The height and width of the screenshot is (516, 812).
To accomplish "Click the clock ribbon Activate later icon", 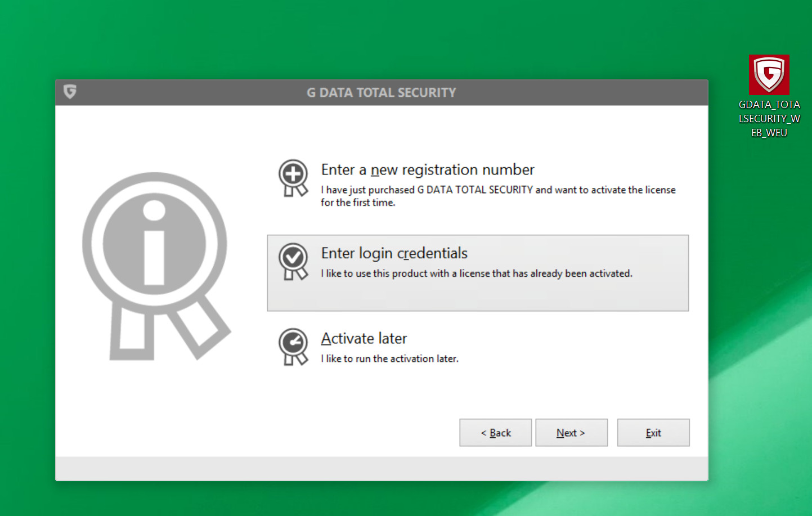I will pos(293,347).
